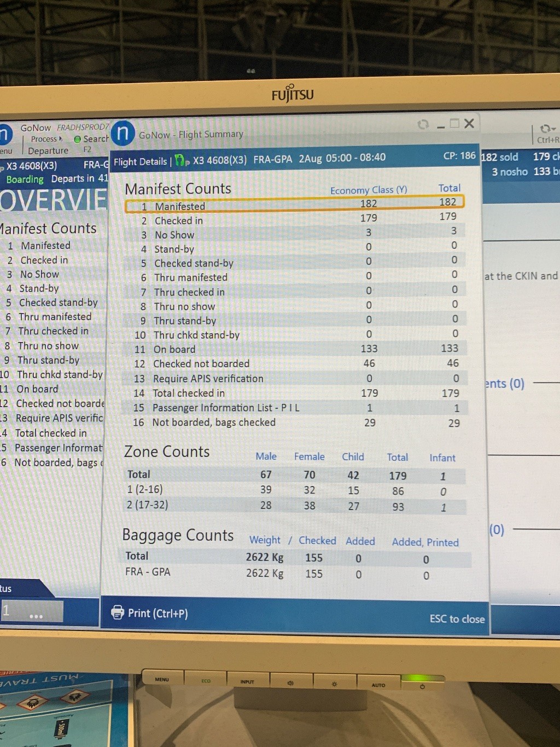Image resolution: width=560 pixels, height=747 pixels.
Task: Click the refresh arrows icon in Flight Summary title bar
Action: point(423,124)
